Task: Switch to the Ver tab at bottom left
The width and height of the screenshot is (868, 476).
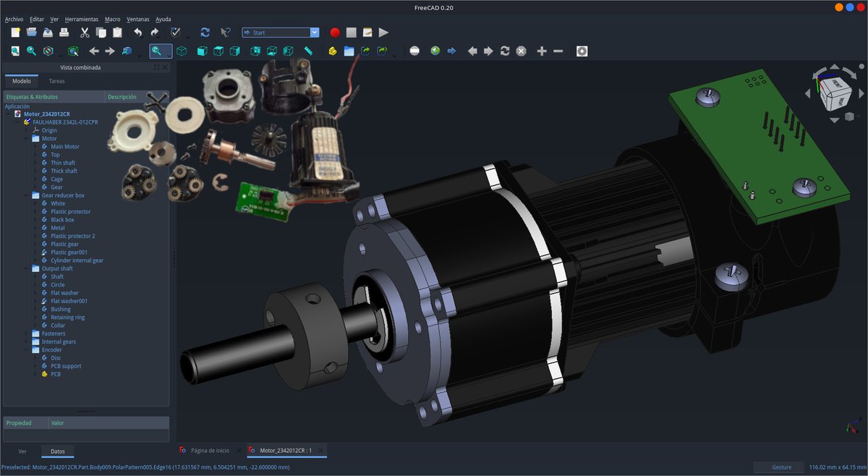Action: coord(22,451)
